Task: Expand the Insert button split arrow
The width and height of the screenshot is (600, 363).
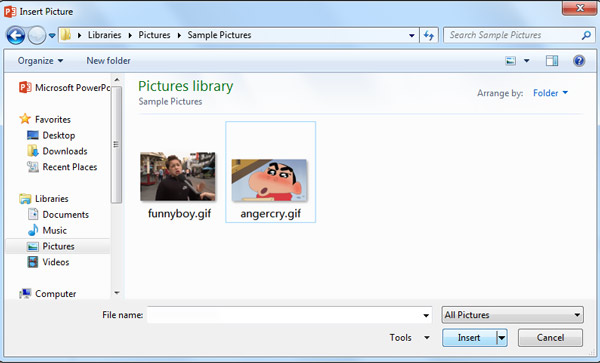Action: point(502,338)
